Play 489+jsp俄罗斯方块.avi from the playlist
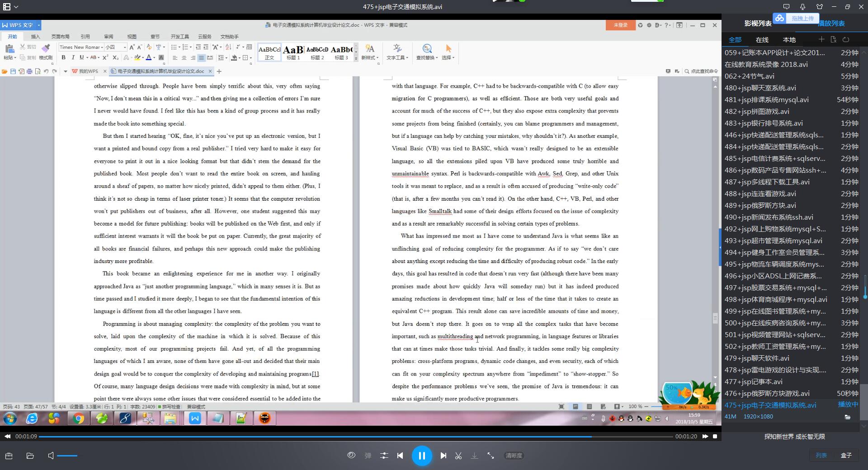868x470 pixels. pyautogui.click(x=791, y=206)
